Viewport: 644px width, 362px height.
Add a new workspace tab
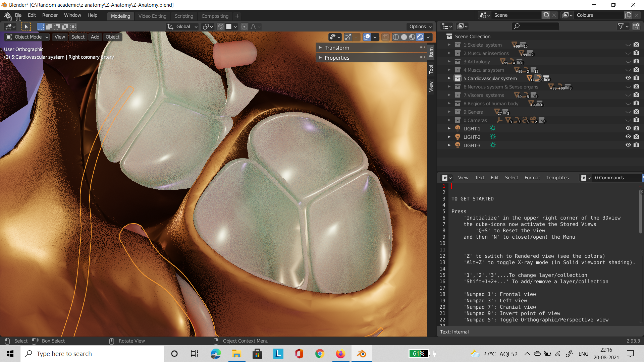point(237,16)
